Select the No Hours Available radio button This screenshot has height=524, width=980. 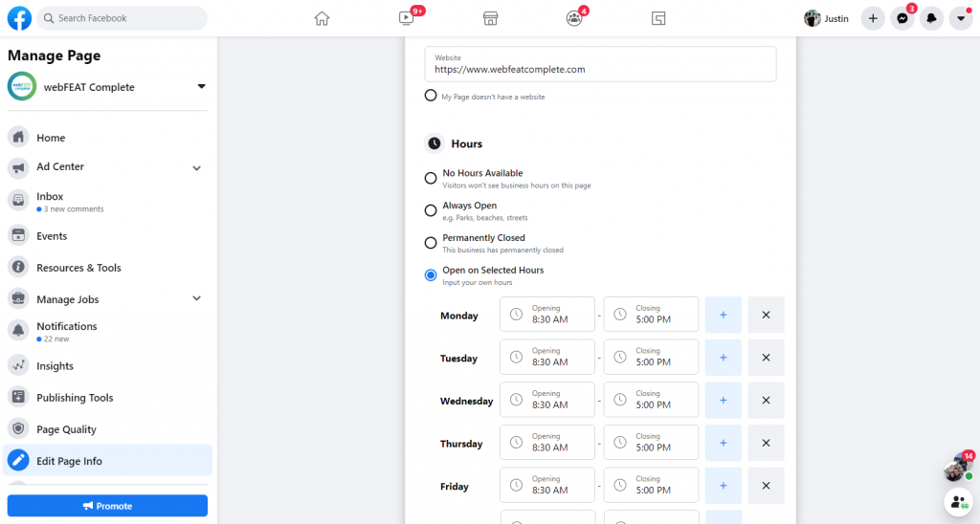pyautogui.click(x=431, y=179)
